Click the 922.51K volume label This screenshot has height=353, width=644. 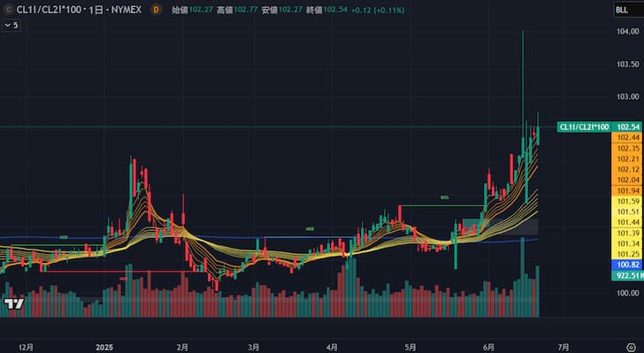coord(627,276)
